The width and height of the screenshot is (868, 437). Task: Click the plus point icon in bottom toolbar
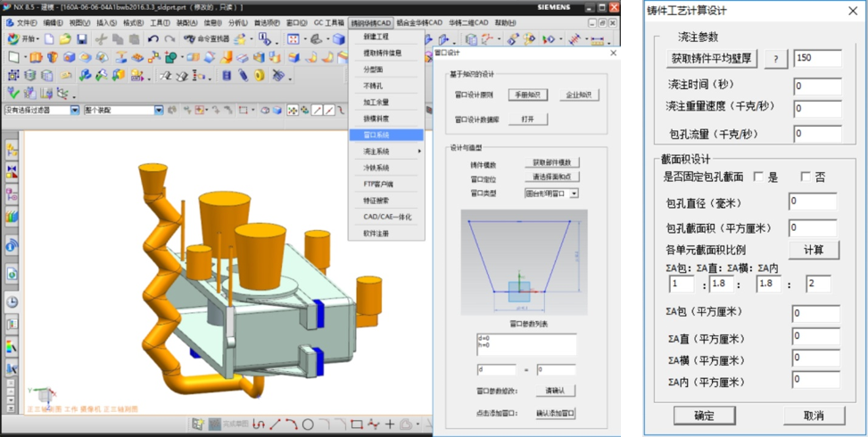[x=390, y=425]
